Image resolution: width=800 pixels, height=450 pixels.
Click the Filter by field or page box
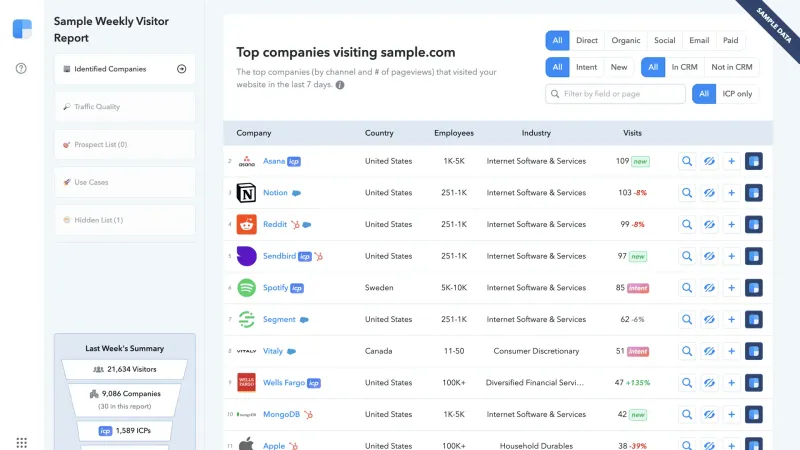pos(615,94)
